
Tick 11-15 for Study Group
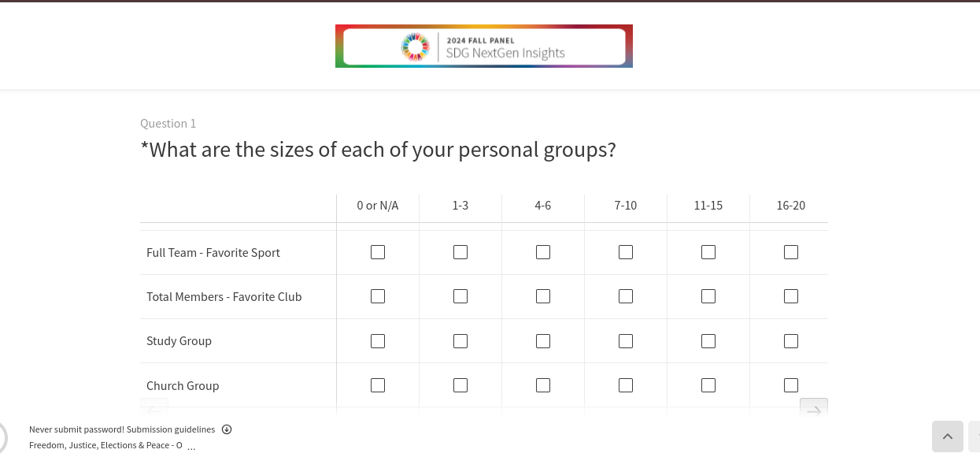[x=708, y=341]
